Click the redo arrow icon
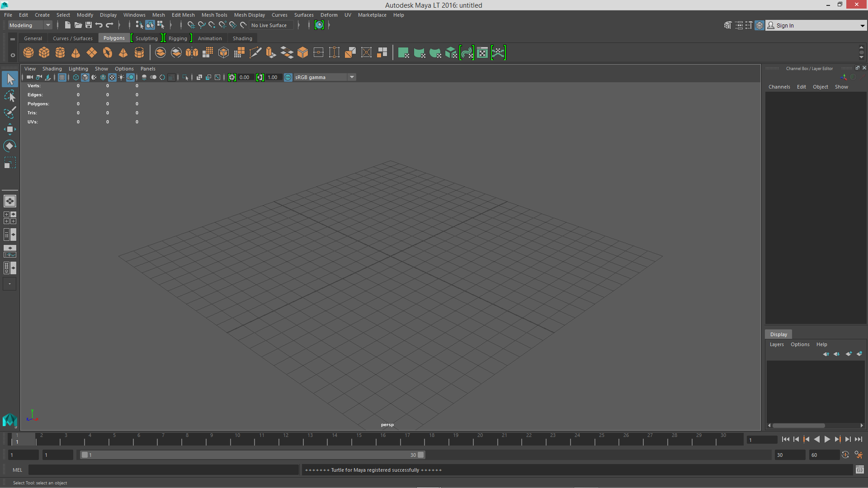 (109, 25)
